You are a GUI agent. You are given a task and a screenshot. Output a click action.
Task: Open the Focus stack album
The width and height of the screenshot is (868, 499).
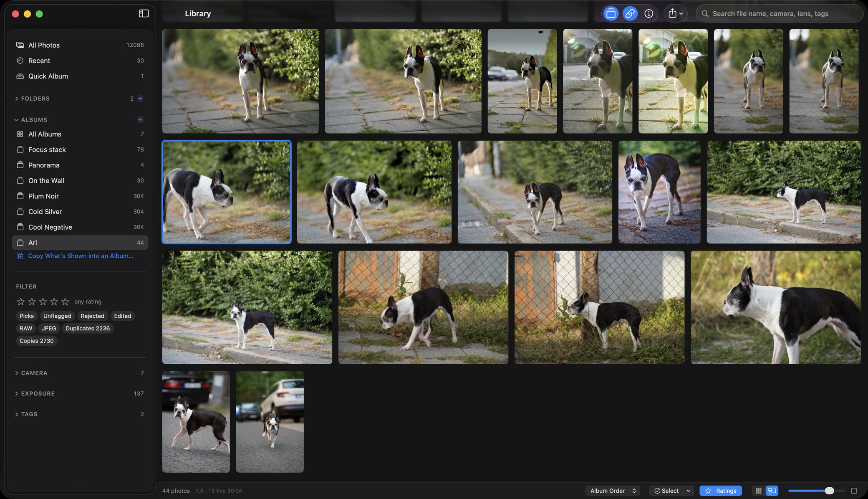point(80,149)
